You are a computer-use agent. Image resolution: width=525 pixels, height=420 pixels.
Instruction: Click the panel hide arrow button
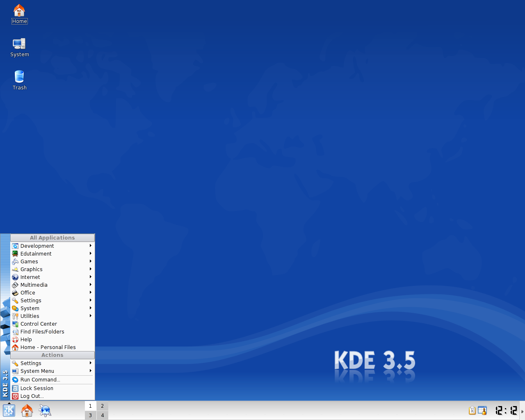pyautogui.click(x=523, y=411)
